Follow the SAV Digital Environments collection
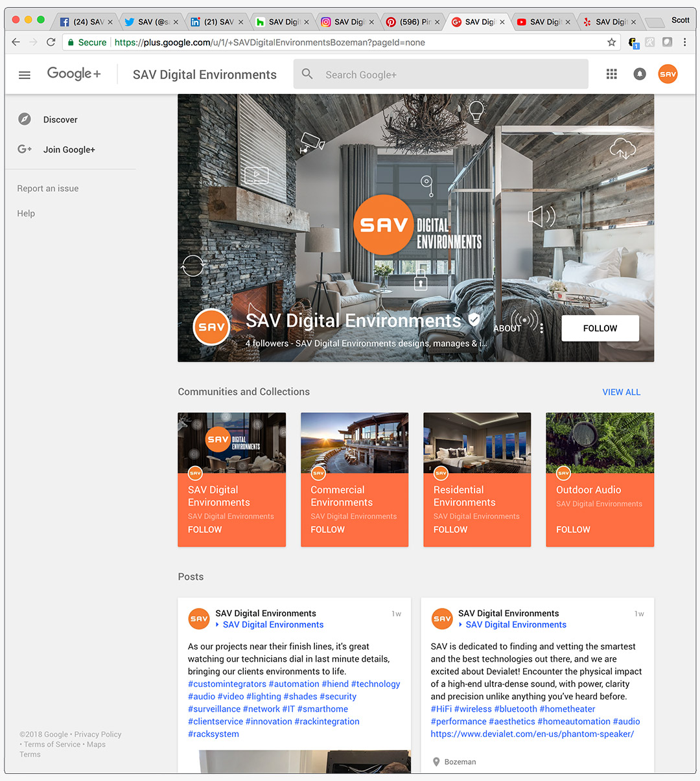The width and height of the screenshot is (700, 781). (205, 530)
